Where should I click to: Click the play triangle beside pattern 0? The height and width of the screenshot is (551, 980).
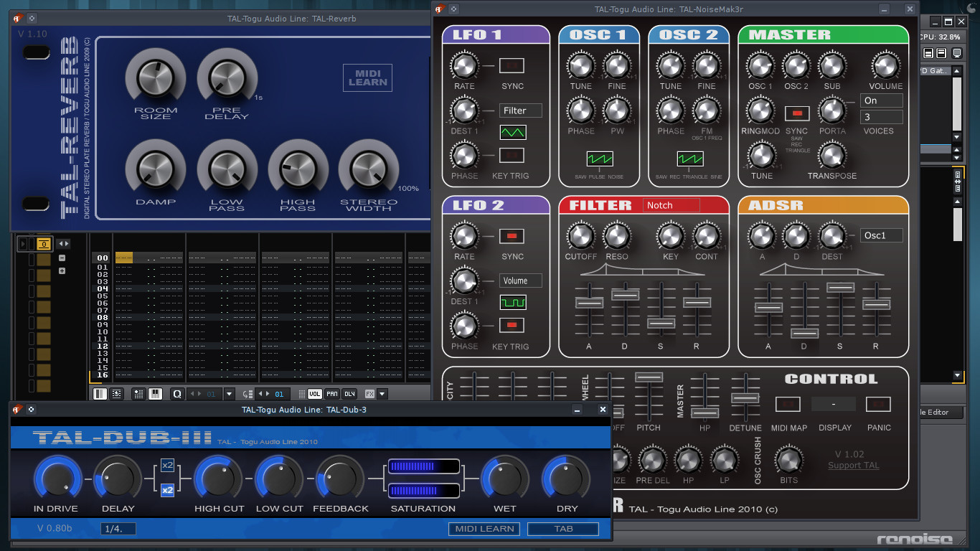coord(24,244)
